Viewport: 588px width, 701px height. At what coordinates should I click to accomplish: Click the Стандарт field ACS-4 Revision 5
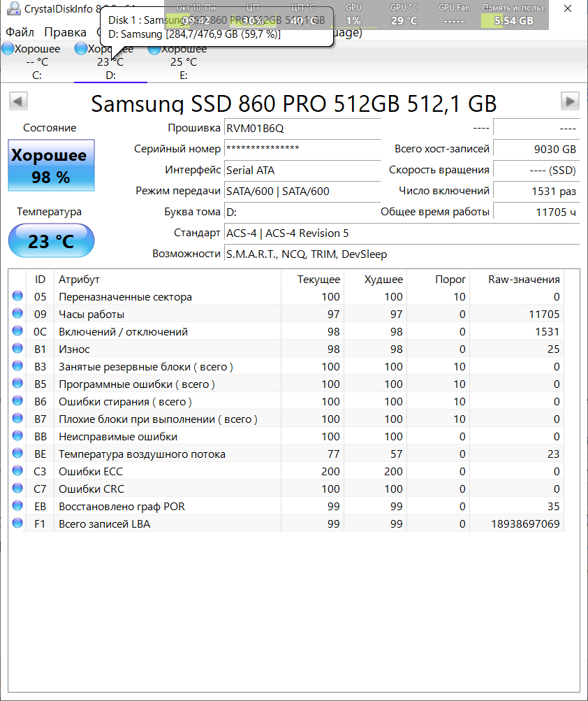pos(402,233)
